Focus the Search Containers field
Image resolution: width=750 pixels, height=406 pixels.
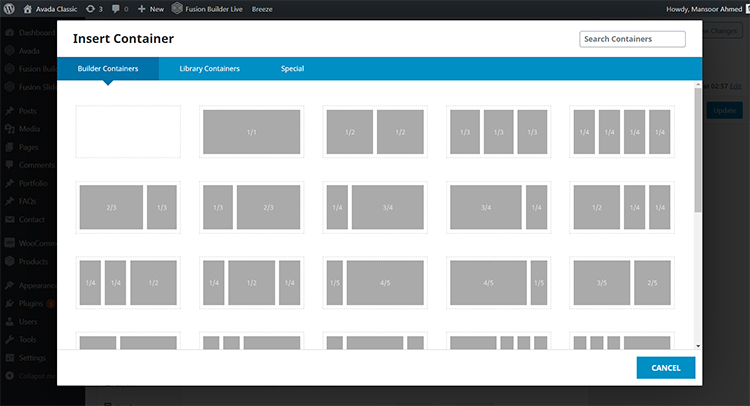[632, 39]
